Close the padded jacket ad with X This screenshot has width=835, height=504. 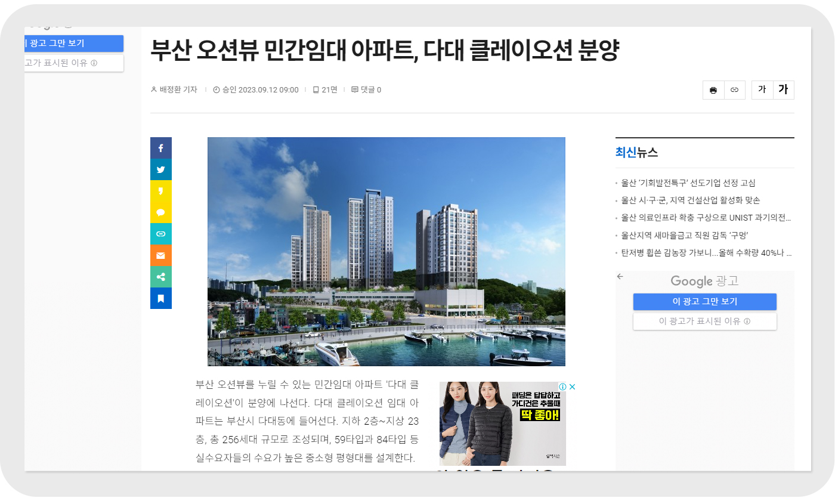(572, 386)
